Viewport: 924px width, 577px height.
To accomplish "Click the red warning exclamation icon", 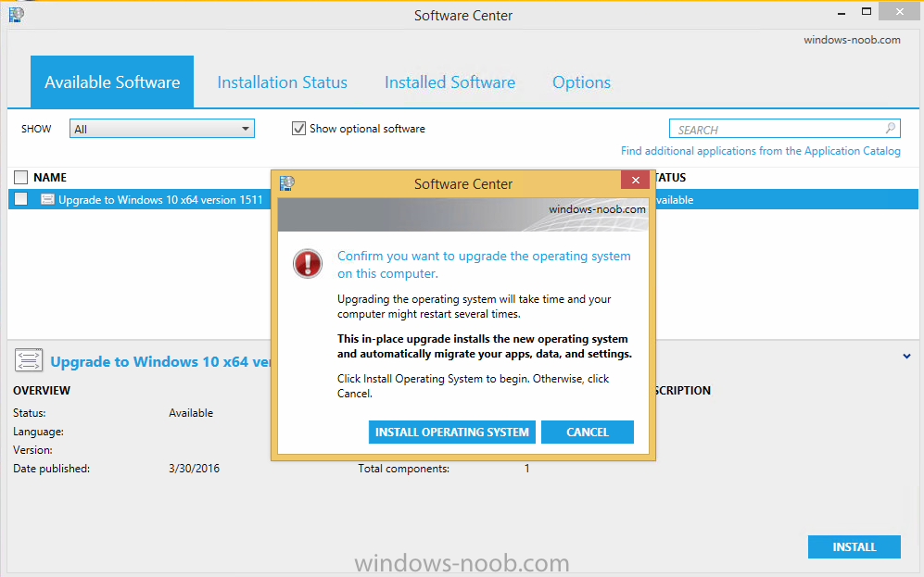I will point(308,264).
